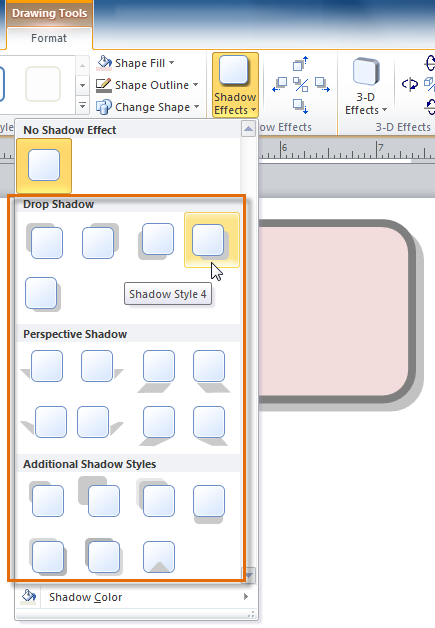Shape styles gallery next row arrow
Image resolution: width=435 pixels, height=628 pixels.
click(83, 85)
